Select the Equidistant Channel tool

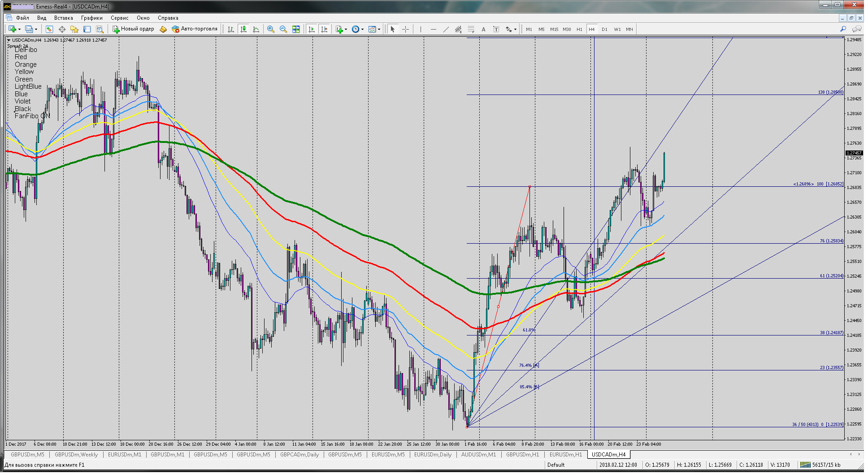[458, 29]
